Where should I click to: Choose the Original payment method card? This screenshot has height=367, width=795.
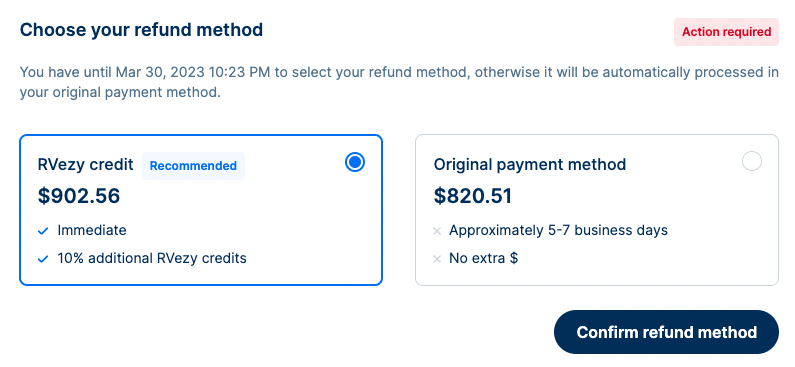(x=597, y=210)
